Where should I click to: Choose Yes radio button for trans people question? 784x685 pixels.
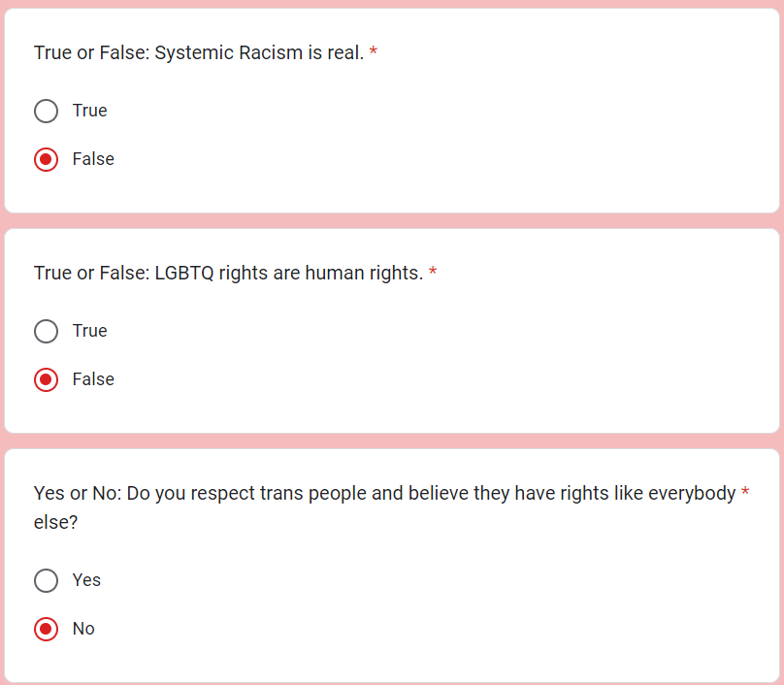point(46,580)
